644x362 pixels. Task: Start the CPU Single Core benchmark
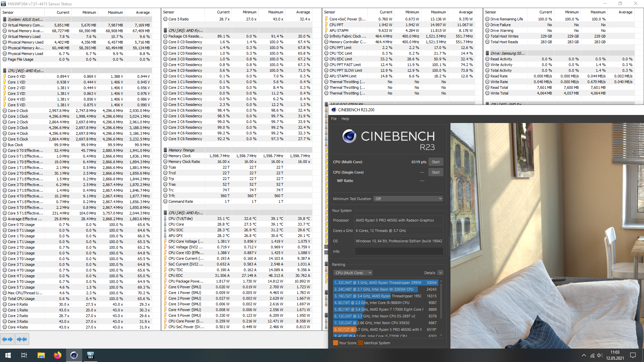pyautogui.click(x=435, y=172)
